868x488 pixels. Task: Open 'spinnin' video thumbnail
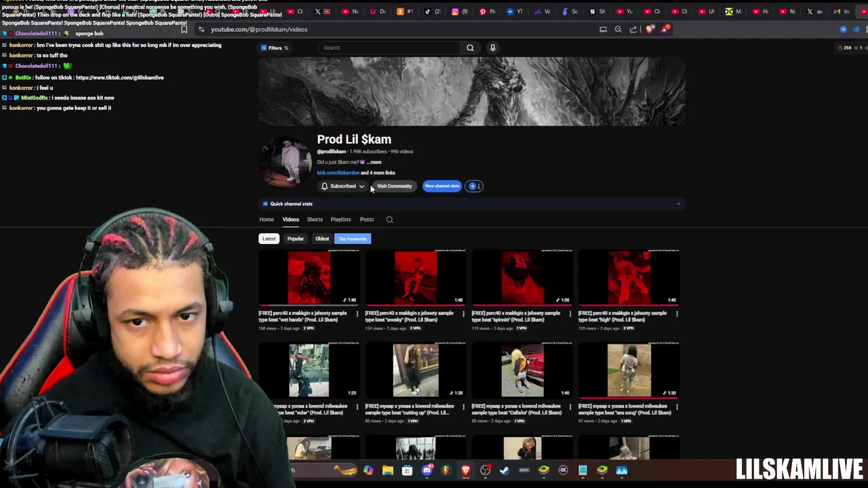pos(522,278)
